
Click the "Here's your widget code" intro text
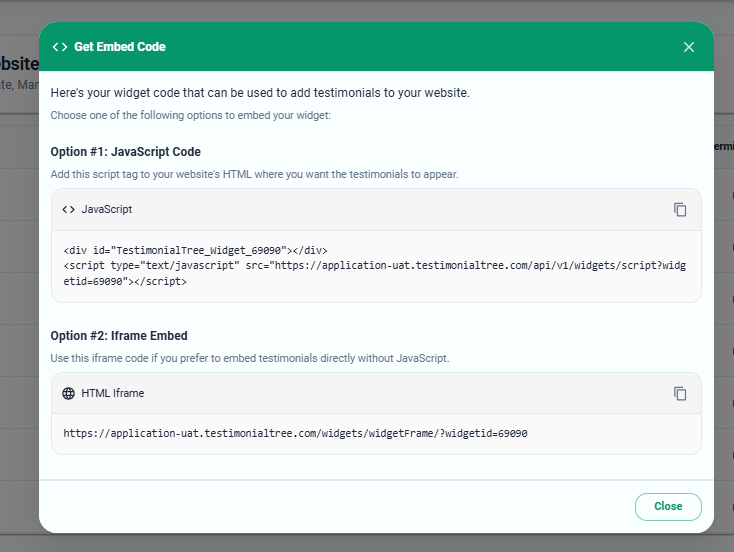260,93
